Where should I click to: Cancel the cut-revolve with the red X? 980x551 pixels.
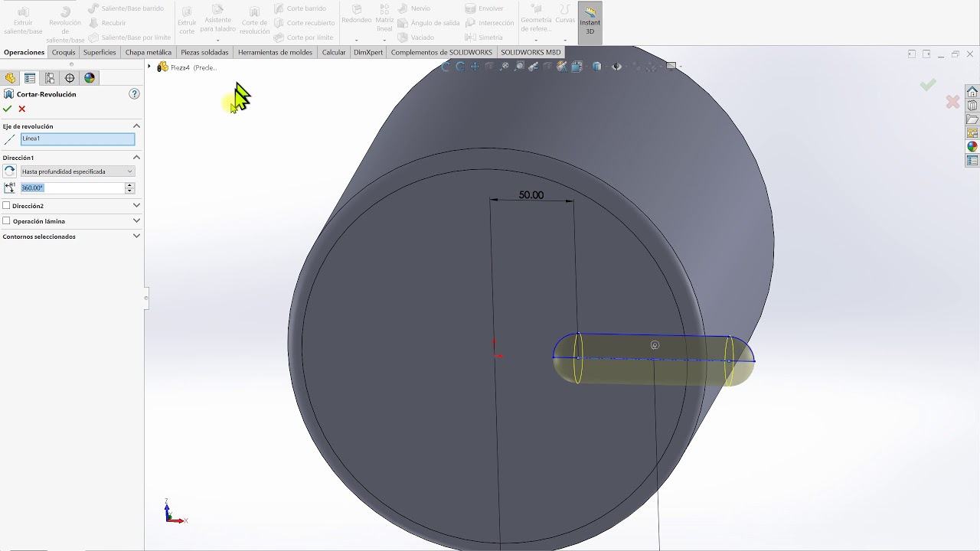22,109
